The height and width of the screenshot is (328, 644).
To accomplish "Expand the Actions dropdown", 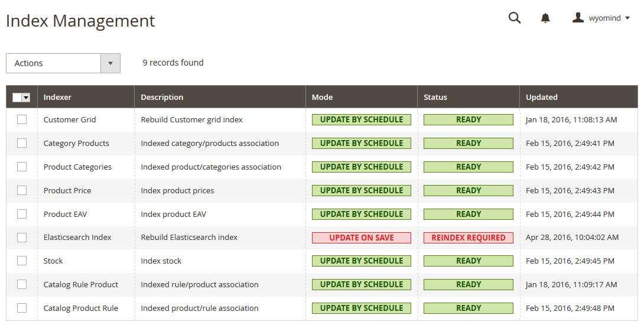I will click(63, 63).
